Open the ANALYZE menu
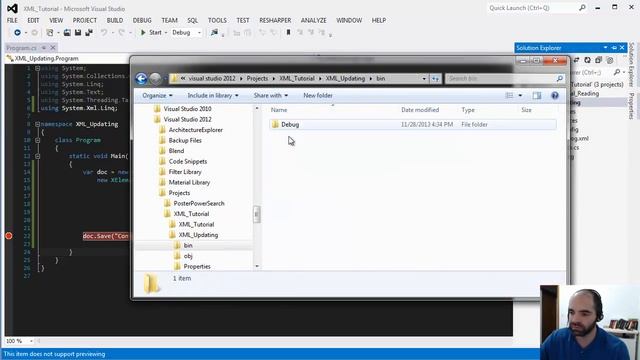This screenshot has height=360, width=640. pos(313,20)
